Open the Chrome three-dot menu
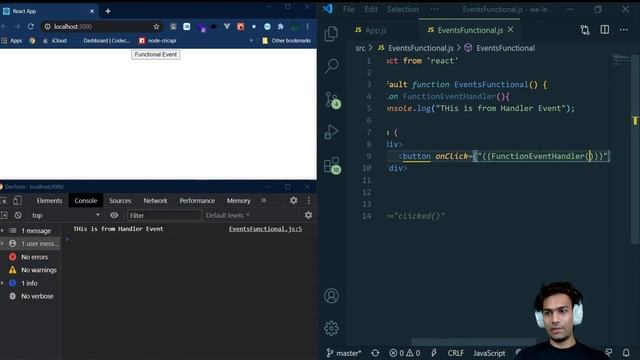Screen dimensions: 640x360 pos(307,27)
